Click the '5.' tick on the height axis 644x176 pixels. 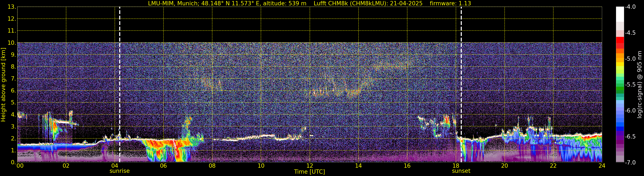tap(13, 103)
